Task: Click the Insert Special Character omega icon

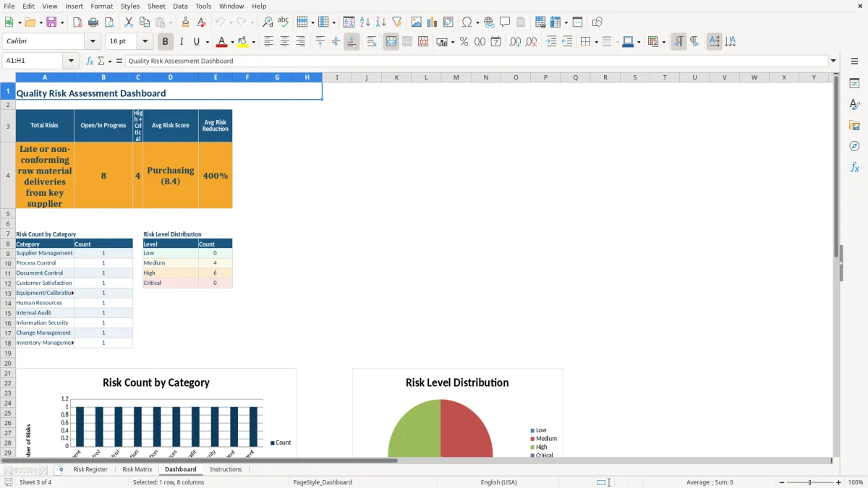Action: [x=467, y=22]
